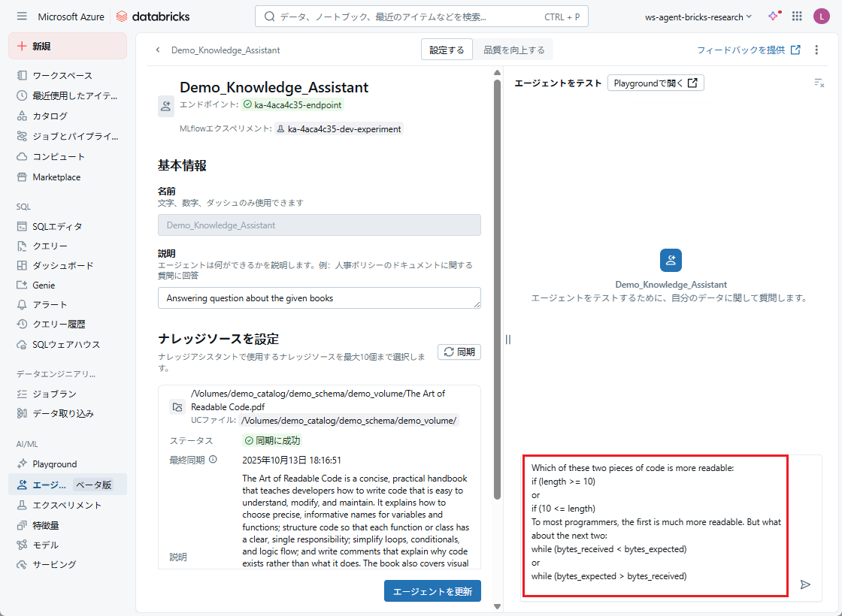Expand the ws-agent-bricks-research workspace dropdown
Viewport: 842px width, 616px height.
[698, 17]
